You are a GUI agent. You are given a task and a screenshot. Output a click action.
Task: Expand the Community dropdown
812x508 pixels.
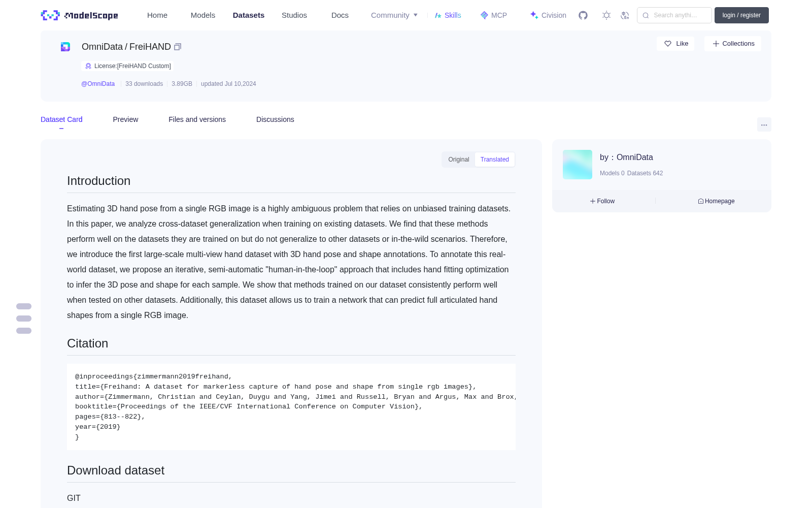(394, 15)
